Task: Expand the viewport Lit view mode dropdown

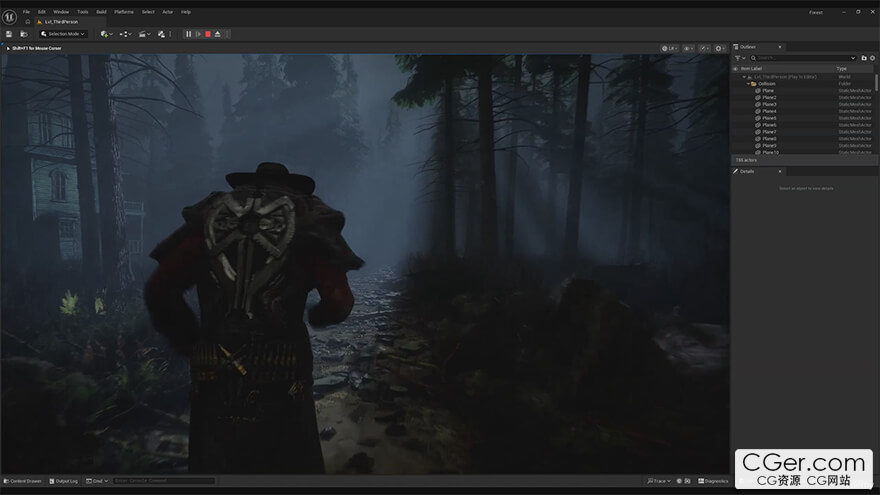Action: [x=670, y=48]
